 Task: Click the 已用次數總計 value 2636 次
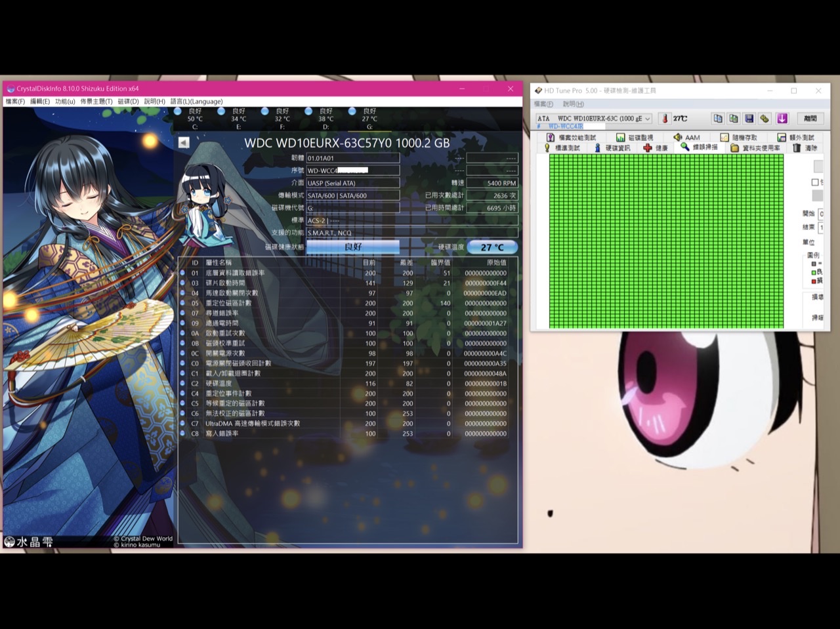(492, 195)
